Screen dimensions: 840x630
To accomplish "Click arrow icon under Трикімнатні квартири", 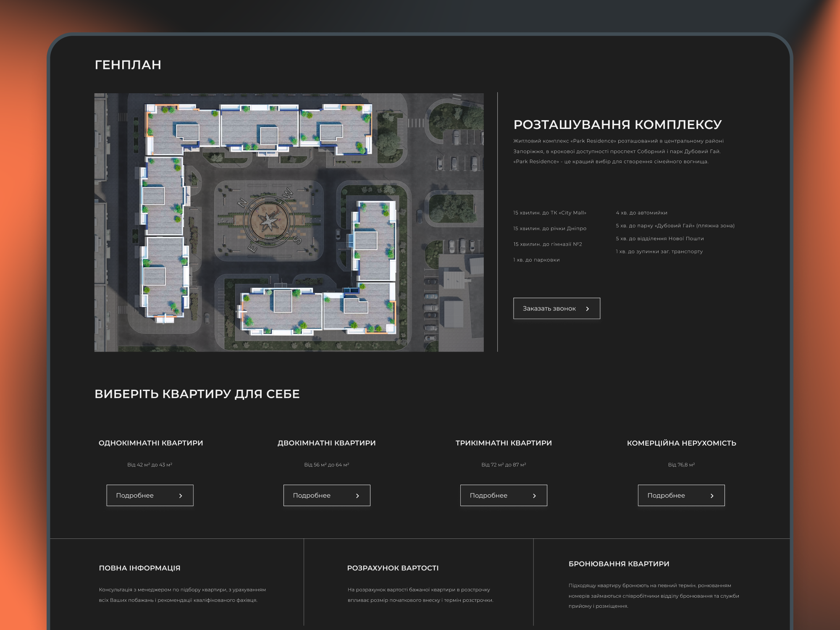I will (534, 496).
